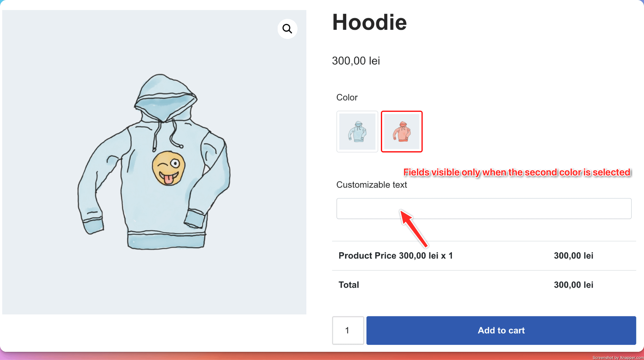Click the Hoodie product title
644x360 pixels.
tap(369, 23)
